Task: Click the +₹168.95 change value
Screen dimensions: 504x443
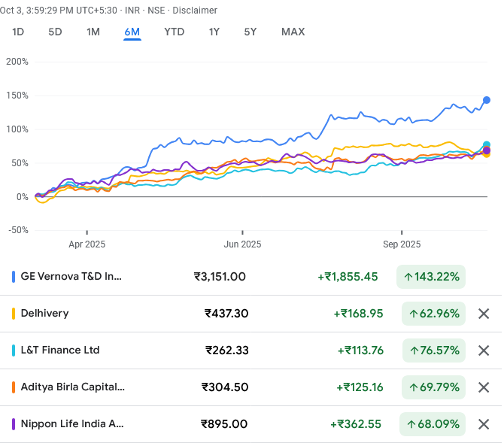Action: point(358,314)
